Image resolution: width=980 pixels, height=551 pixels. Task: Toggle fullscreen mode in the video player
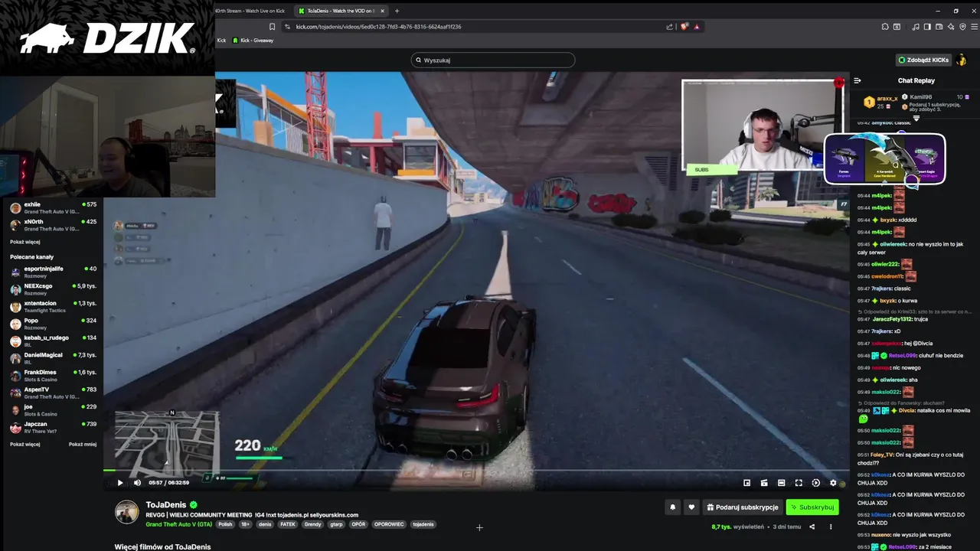(x=799, y=483)
